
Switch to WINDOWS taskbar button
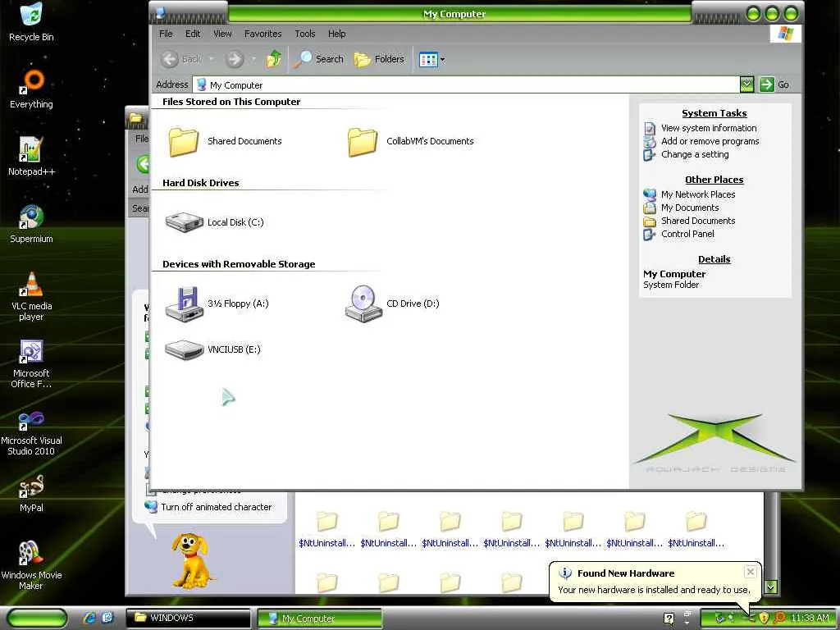[188, 619]
